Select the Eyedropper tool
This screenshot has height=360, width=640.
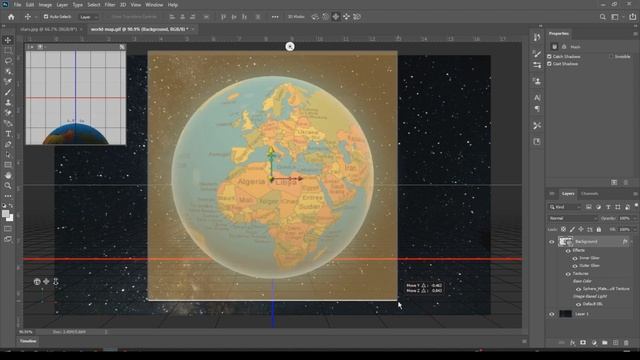(8, 82)
